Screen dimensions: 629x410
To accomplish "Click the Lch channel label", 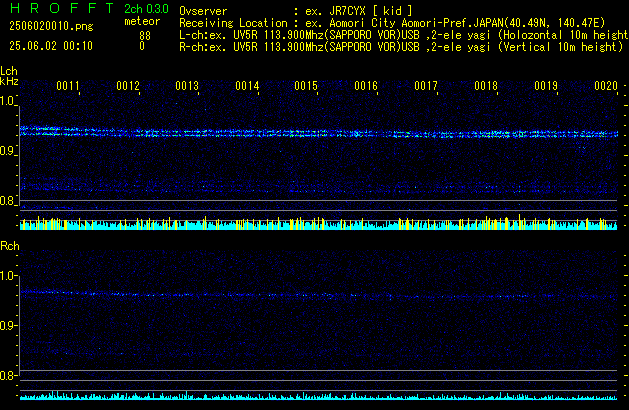I will pos(9,71).
